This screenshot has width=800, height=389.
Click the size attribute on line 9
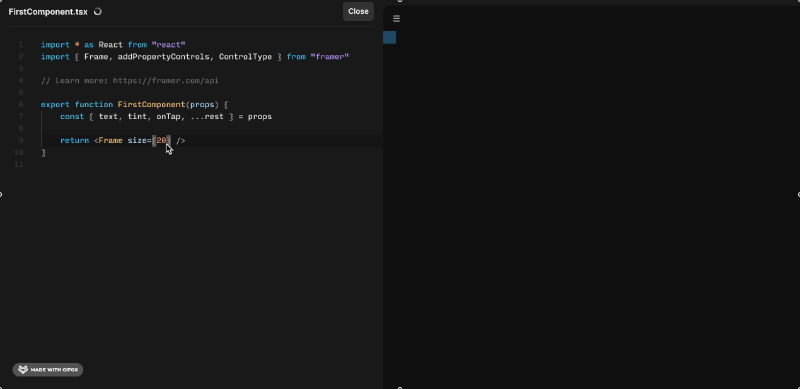point(137,140)
